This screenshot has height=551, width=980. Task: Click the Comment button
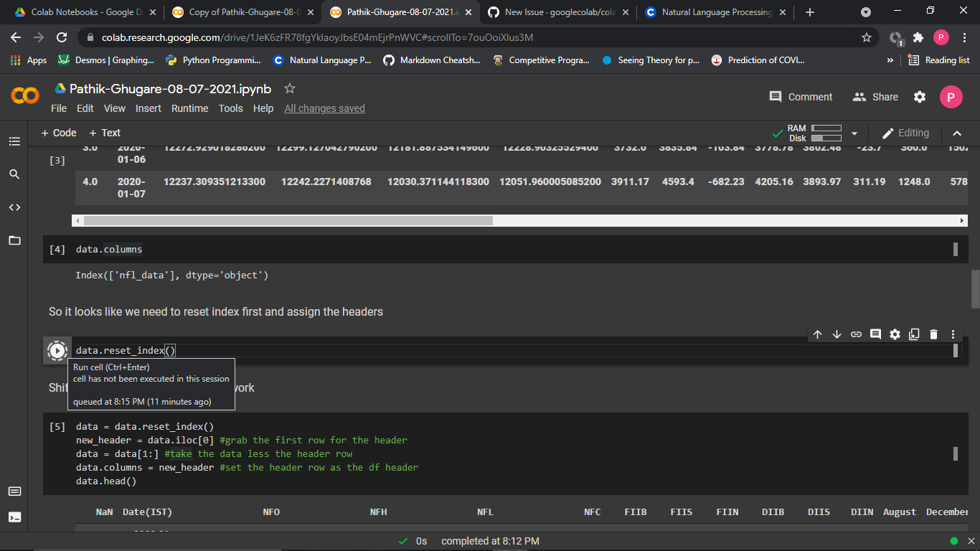pyautogui.click(x=801, y=96)
